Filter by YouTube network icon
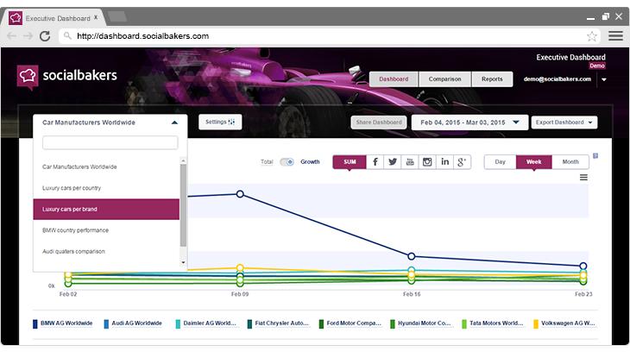 tap(410, 162)
